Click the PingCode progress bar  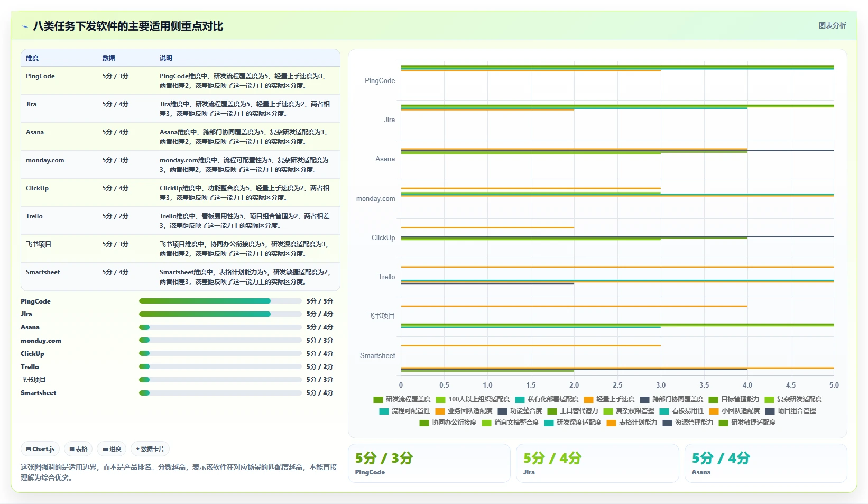[220, 301]
